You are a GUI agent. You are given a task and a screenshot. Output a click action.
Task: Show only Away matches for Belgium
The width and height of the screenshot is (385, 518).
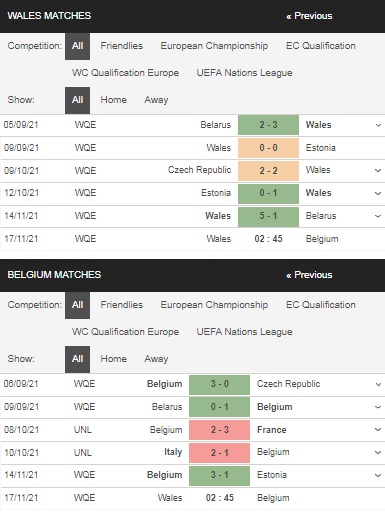pos(156,359)
